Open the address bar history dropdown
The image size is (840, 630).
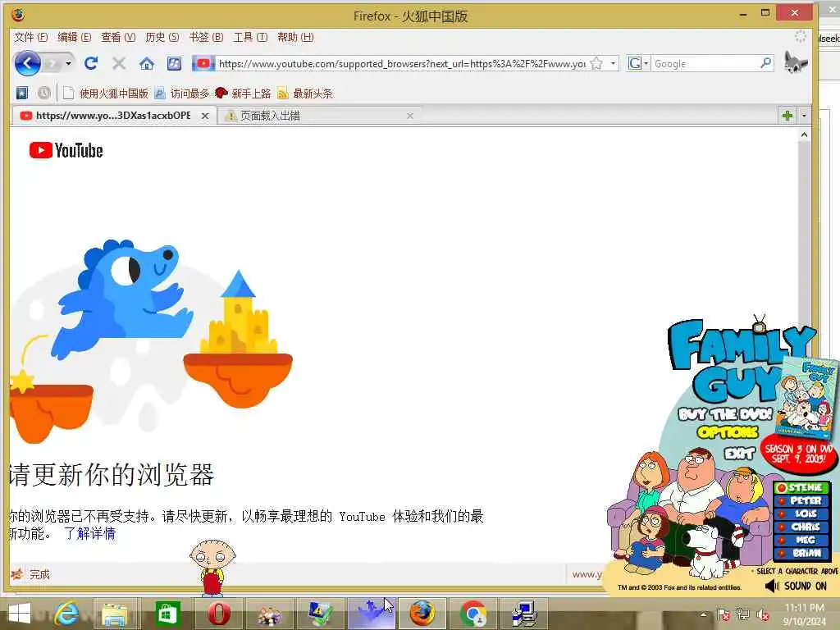(x=613, y=64)
